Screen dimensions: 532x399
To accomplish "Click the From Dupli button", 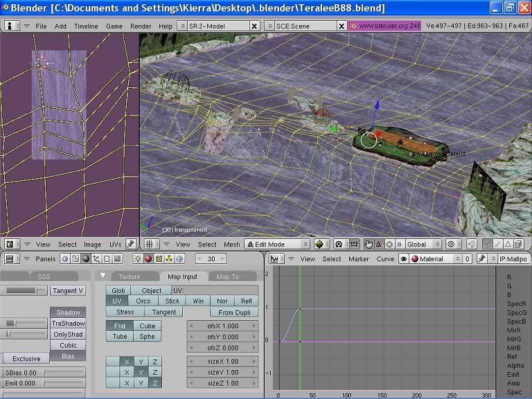I will pos(234,312).
